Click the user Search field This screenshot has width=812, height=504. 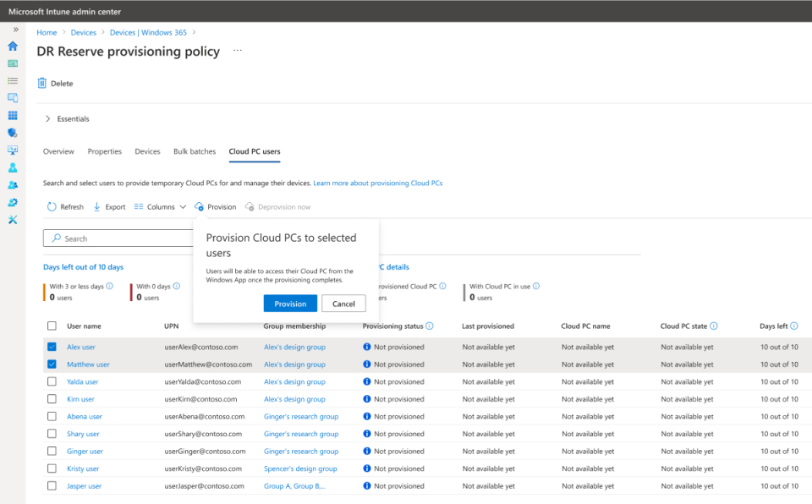coord(118,238)
